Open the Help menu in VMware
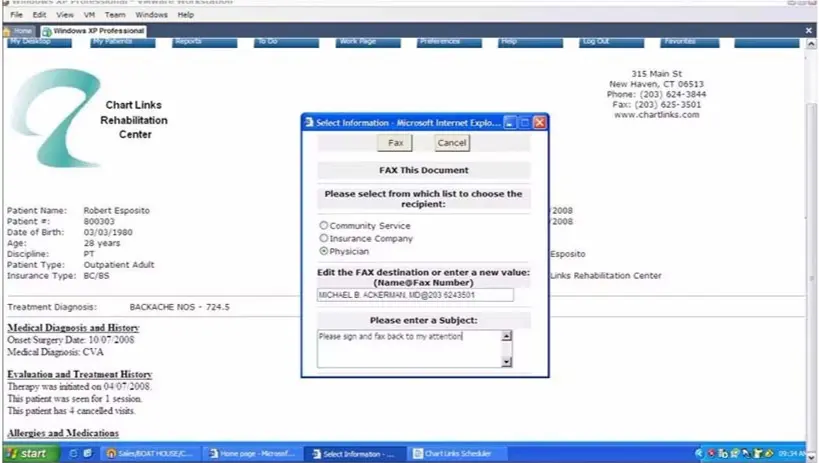 click(185, 15)
